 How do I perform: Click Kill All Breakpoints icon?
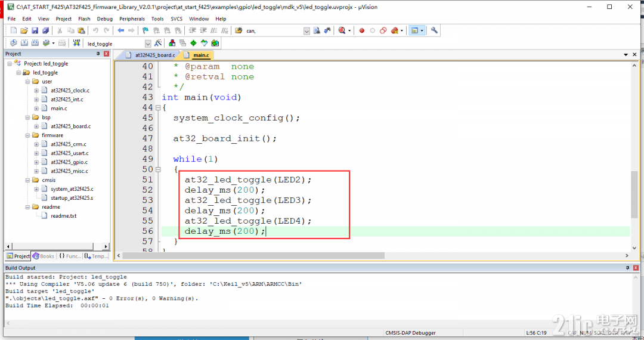click(x=395, y=30)
